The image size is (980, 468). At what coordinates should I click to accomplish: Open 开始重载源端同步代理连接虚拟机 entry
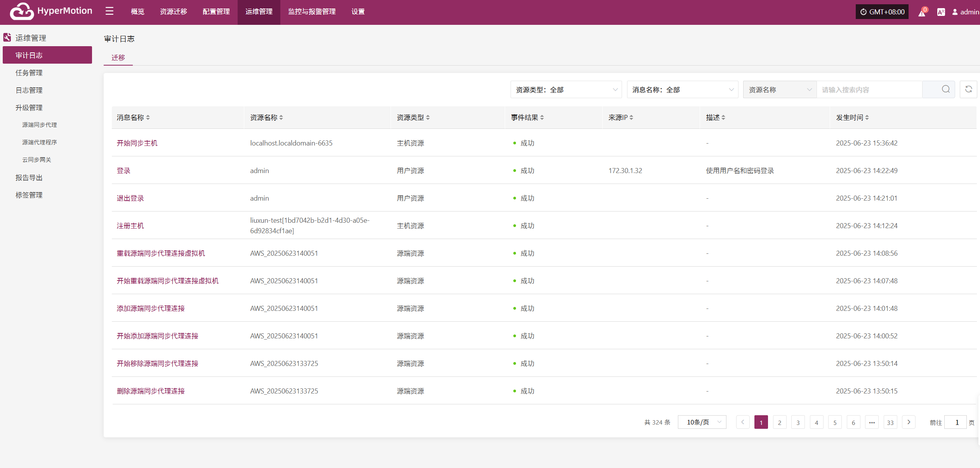click(x=168, y=281)
